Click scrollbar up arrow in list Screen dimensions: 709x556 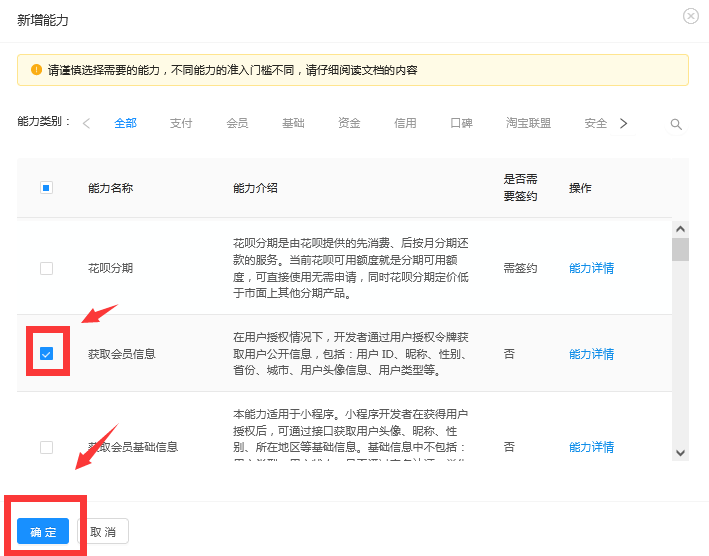click(x=680, y=229)
